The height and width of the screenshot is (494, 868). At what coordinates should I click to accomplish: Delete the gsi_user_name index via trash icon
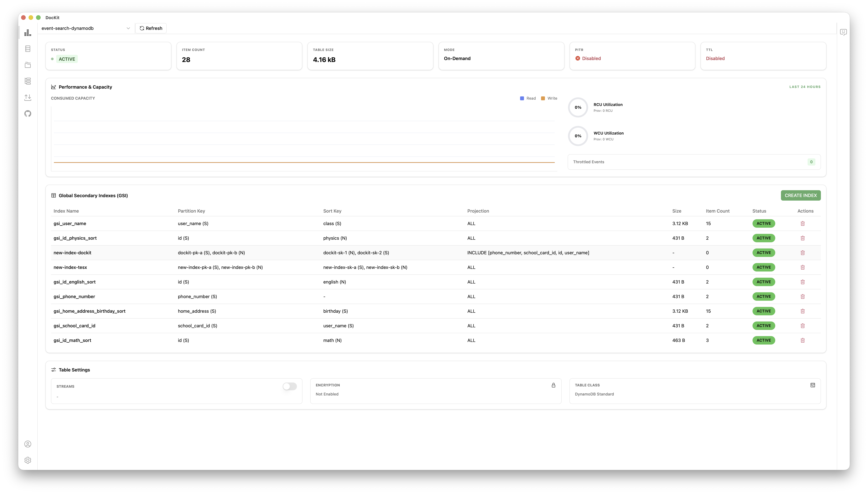tap(803, 223)
